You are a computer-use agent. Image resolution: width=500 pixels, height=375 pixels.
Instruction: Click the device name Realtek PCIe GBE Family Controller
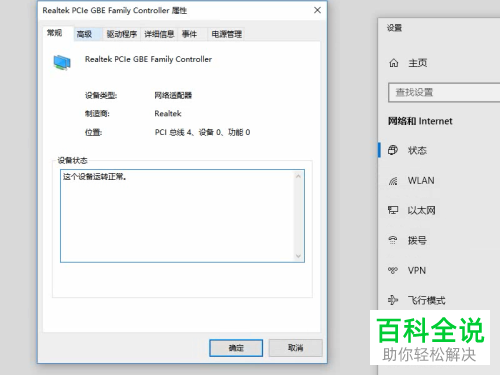[148, 59]
